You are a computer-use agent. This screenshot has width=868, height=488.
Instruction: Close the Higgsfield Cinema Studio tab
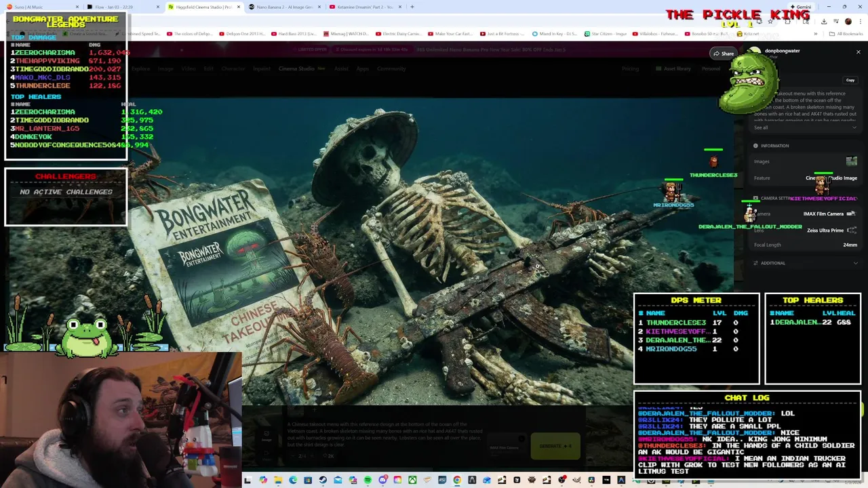238,7
